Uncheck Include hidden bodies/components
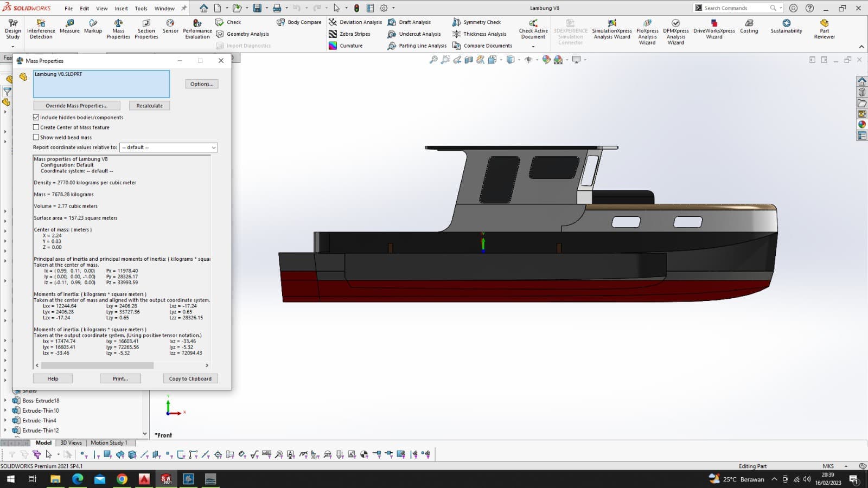The width and height of the screenshot is (868, 488). [36, 118]
